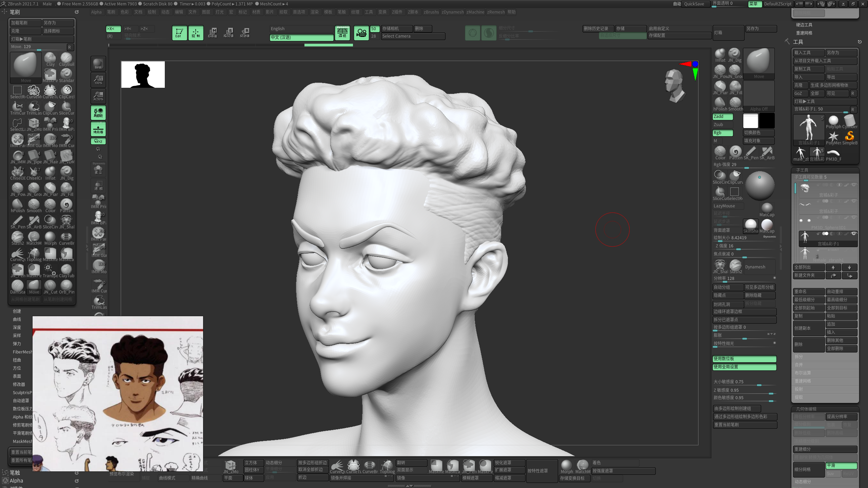Toggle the Zadd mode button
Image resolution: width=868 pixels, height=488 pixels.
click(x=722, y=117)
